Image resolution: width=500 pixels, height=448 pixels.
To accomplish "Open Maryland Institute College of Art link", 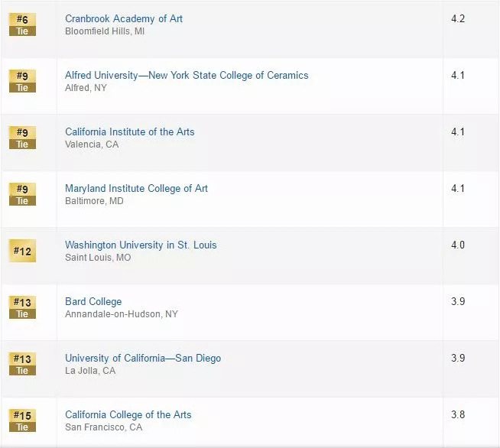I will (x=136, y=188).
